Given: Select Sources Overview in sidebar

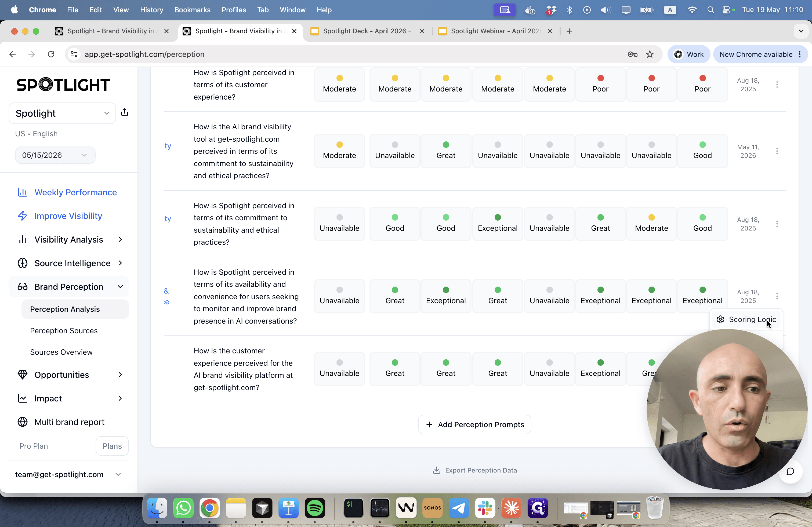Looking at the screenshot, I should [61, 352].
